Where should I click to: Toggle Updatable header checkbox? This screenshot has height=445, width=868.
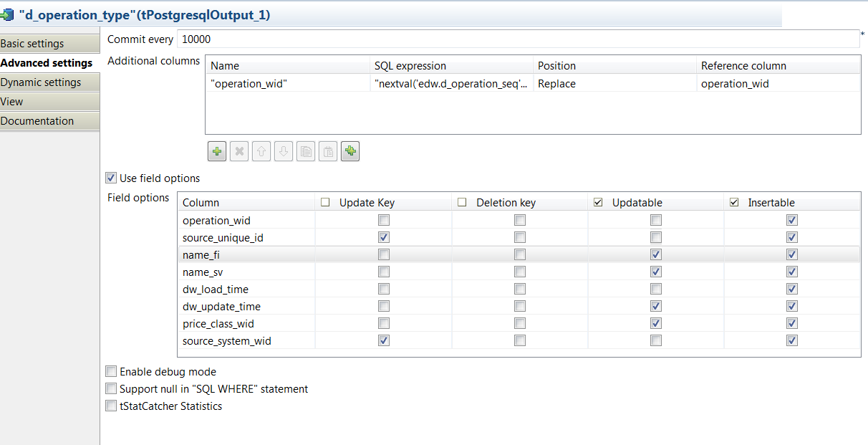[598, 202]
